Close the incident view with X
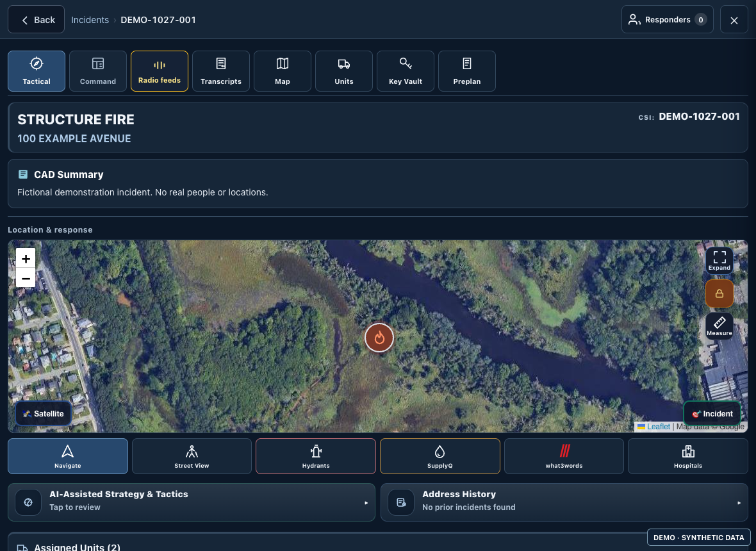This screenshot has height=551, width=756. coord(734,20)
